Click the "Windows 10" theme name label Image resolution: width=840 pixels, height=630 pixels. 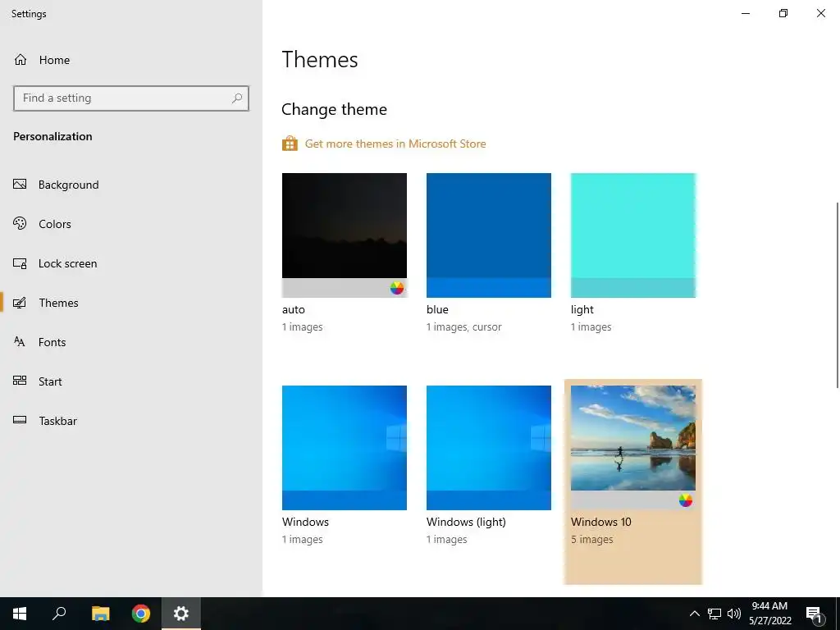click(x=601, y=522)
